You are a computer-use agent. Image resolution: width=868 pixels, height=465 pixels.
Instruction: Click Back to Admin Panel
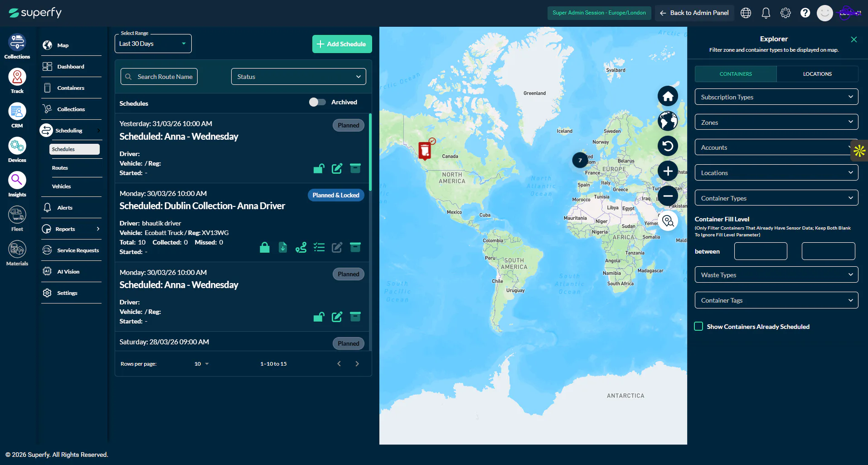click(x=694, y=13)
